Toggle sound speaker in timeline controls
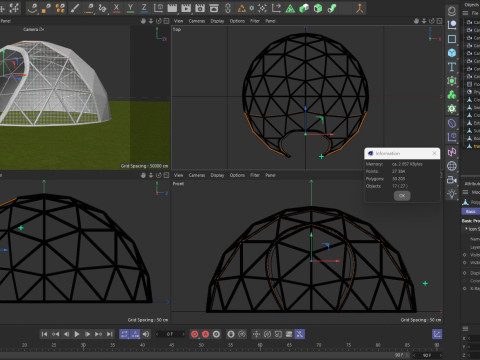This screenshot has height=360, width=480. 146,334
